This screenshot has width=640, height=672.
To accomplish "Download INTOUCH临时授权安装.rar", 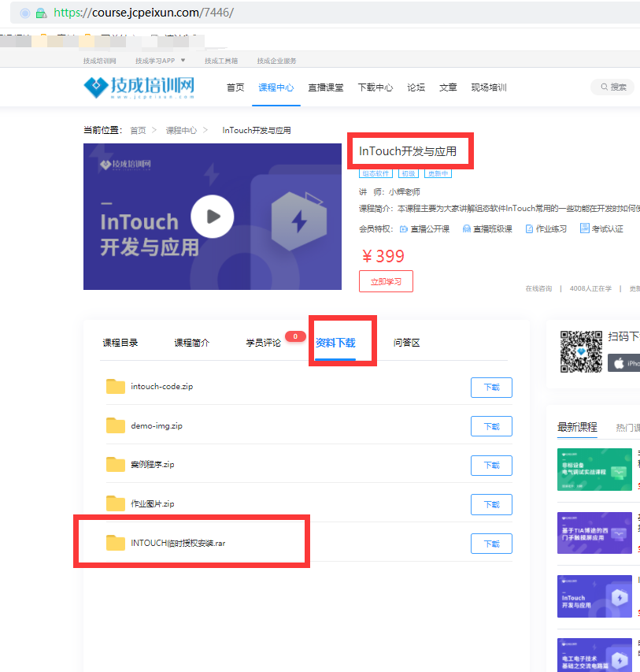I will click(491, 544).
